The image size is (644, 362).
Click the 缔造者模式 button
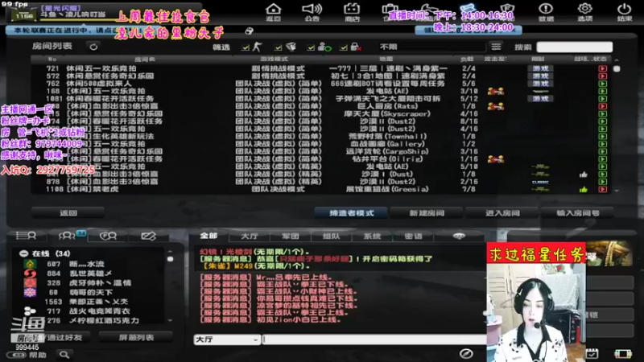pyautogui.click(x=351, y=212)
